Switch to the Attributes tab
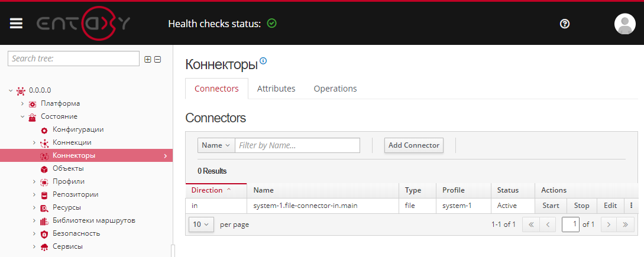Viewport: 644px width, 257px height. [x=276, y=89]
